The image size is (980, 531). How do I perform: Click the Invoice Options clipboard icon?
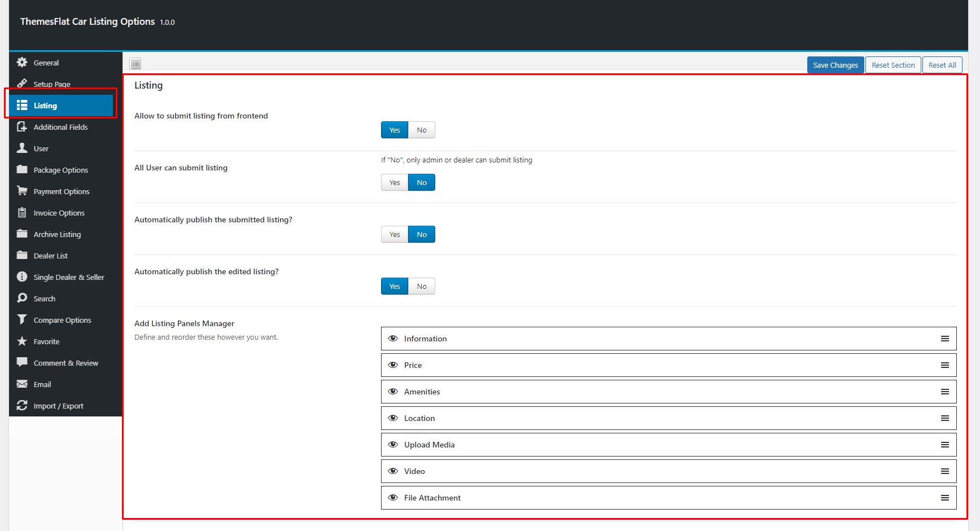[22, 212]
